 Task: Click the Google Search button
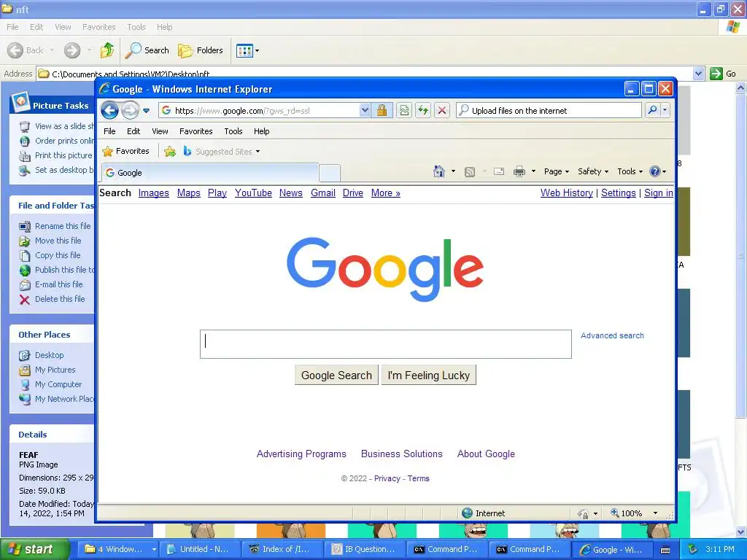(336, 376)
